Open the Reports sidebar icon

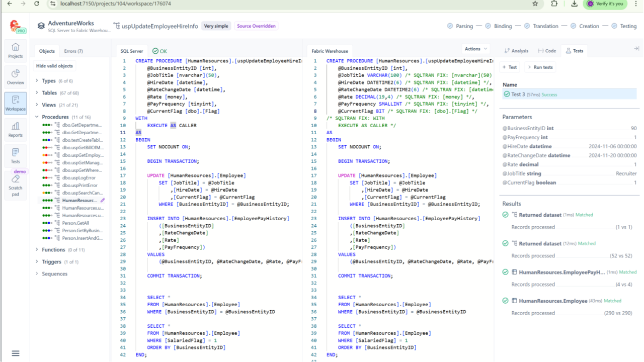pyautogui.click(x=15, y=129)
